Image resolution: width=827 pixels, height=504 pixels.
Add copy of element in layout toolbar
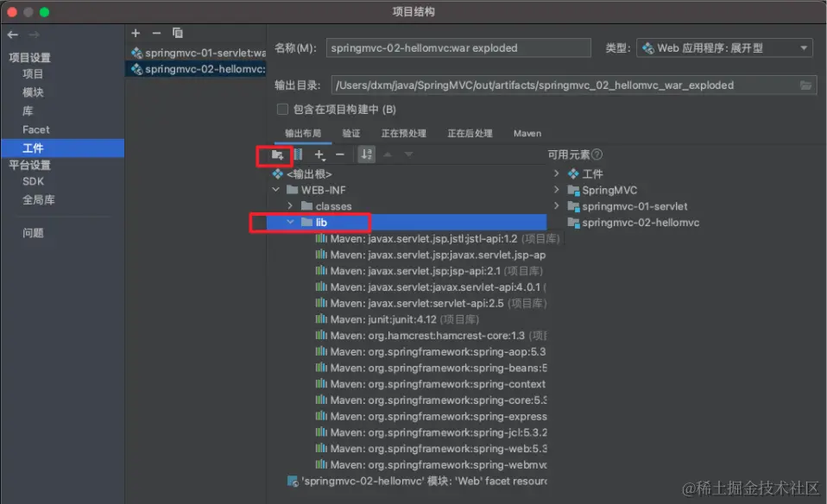coord(319,155)
